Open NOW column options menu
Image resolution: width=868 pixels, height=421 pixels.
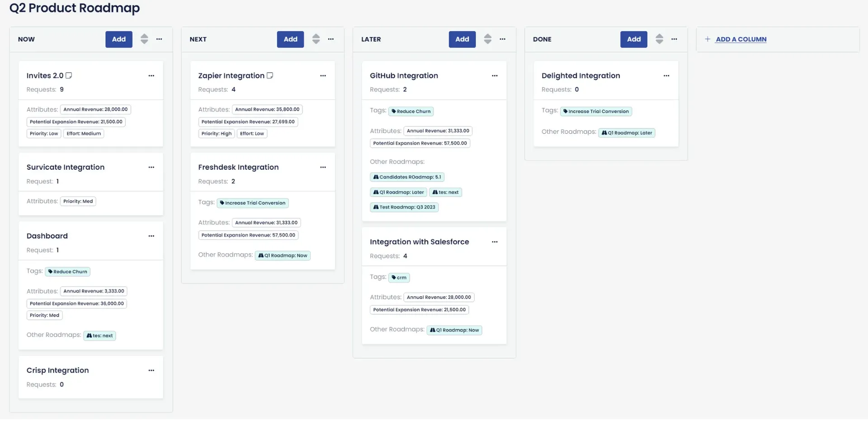click(159, 39)
